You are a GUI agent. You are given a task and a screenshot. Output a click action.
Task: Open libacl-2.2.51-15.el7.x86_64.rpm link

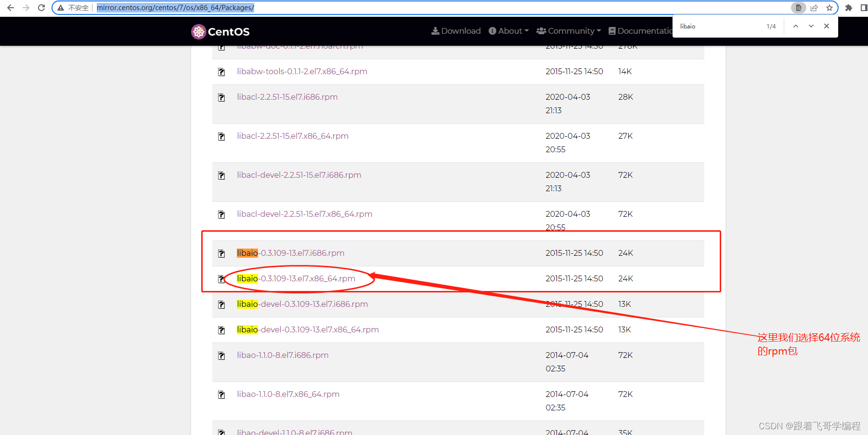293,136
